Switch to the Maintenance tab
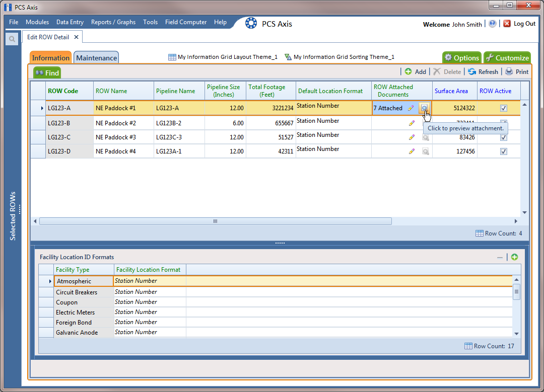 (x=96, y=57)
